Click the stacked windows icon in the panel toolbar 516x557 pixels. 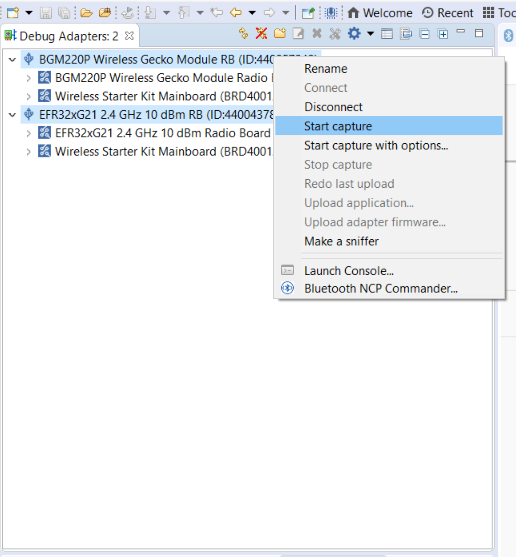[406, 34]
